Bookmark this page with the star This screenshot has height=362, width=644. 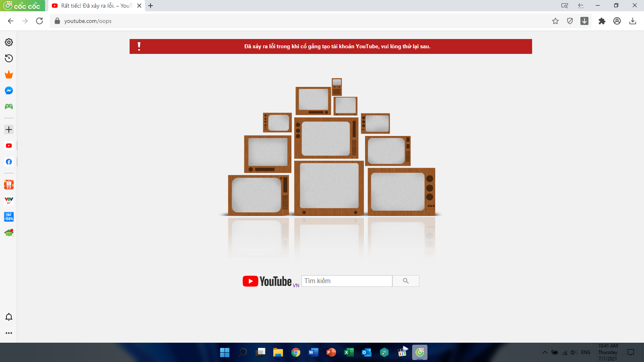555,21
